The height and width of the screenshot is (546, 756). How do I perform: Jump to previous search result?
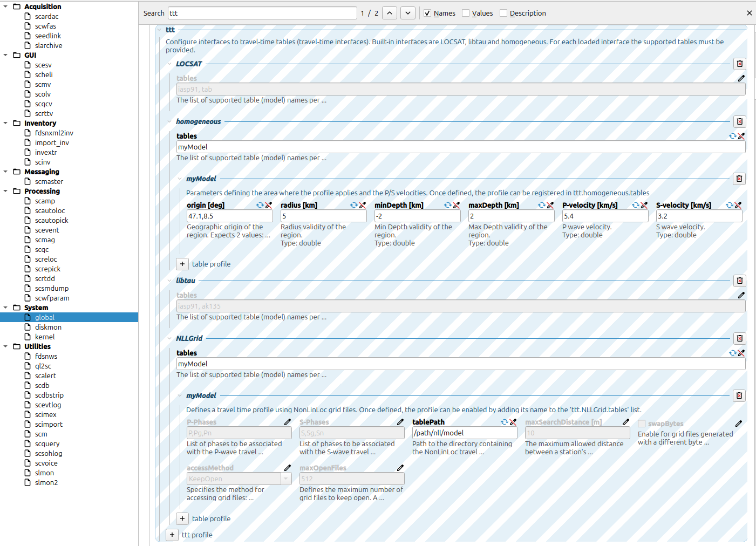pyautogui.click(x=390, y=13)
